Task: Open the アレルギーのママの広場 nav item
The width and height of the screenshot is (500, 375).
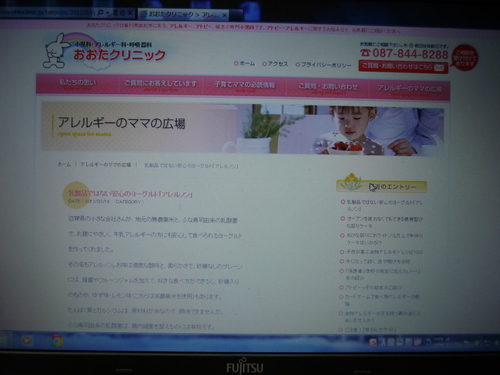Action: pos(410,89)
